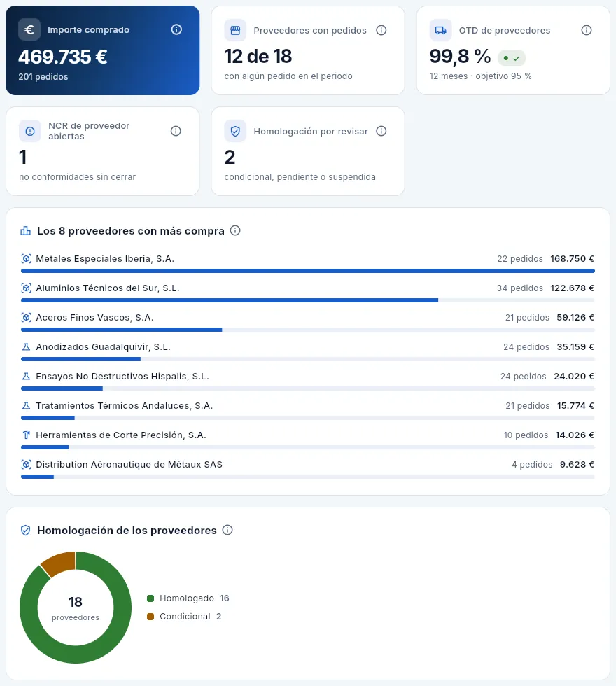The width and height of the screenshot is (616, 686).
Task: Click the material icon for Aluminios Técnicos del Sur
Action: click(x=27, y=288)
